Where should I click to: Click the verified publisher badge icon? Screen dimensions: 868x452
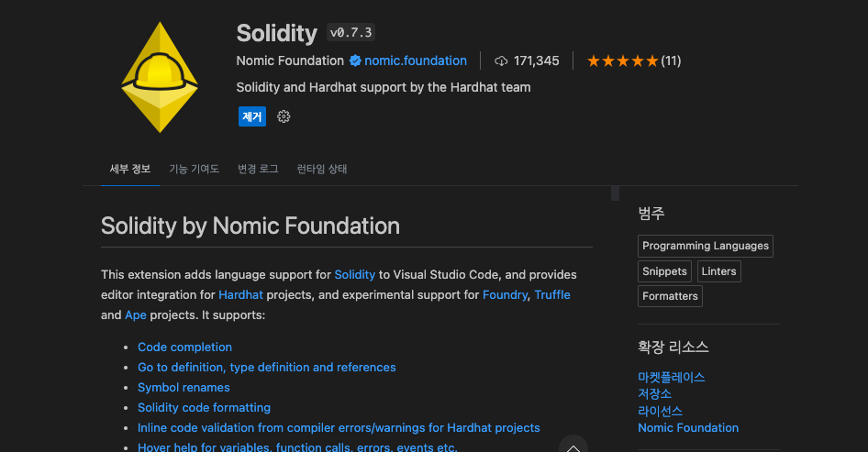tap(354, 61)
